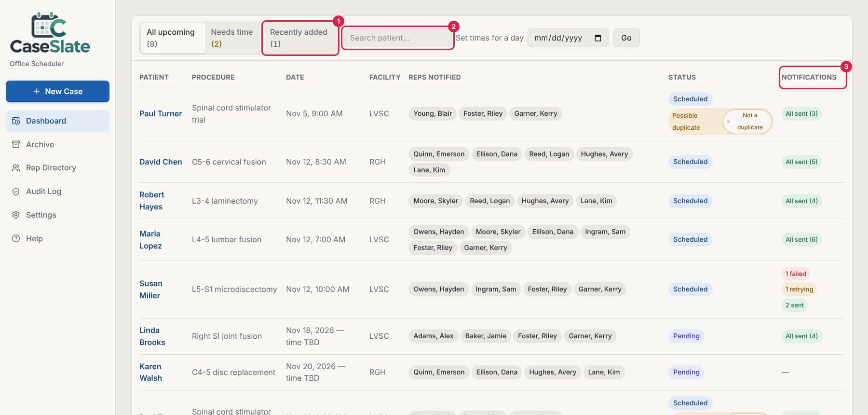This screenshot has width=868, height=415.
Task: Click the 2 sent notification badge
Action: 794,305
